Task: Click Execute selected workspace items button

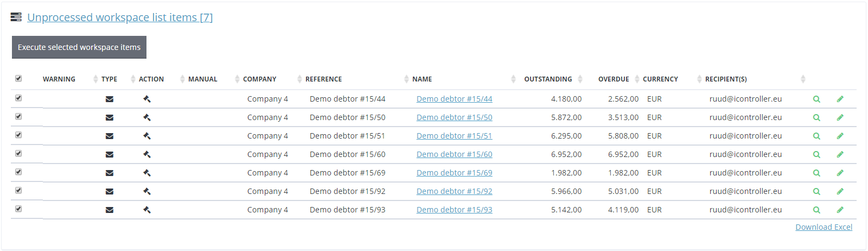Action: [x=79, y=47]
